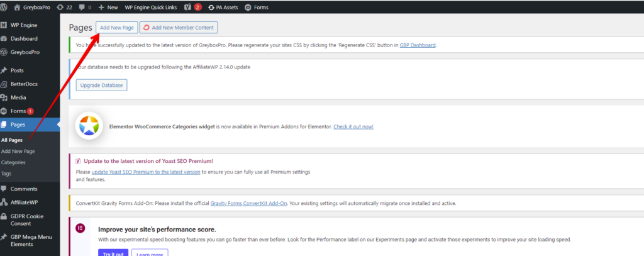The image size is (644, 256).
Task: Click the BetterDocs sidebar icon
Action: click(4, 84)
